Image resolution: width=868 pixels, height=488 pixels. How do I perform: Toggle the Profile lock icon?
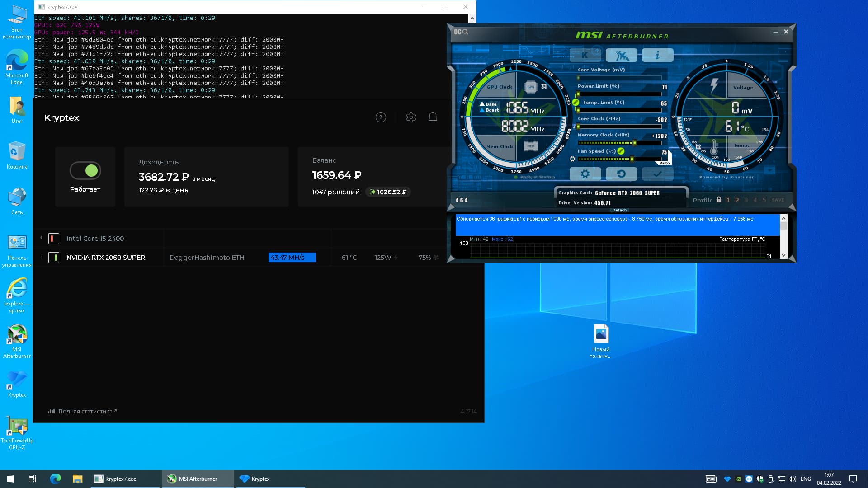coord(719,200)
